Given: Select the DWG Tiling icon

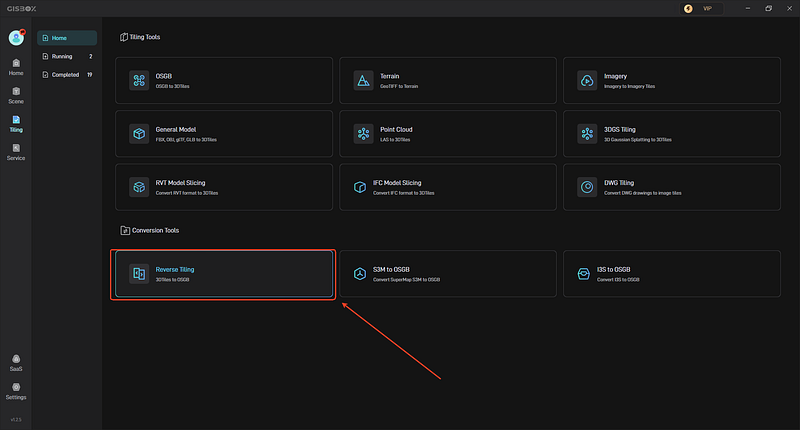Looking at the screenshot, I should point(587,187).
